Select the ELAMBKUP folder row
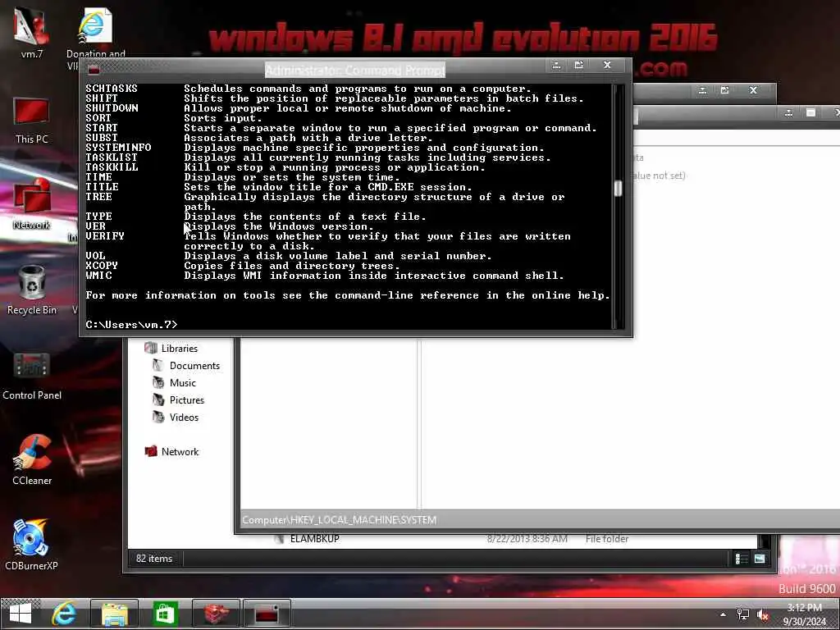 [450, 539]
